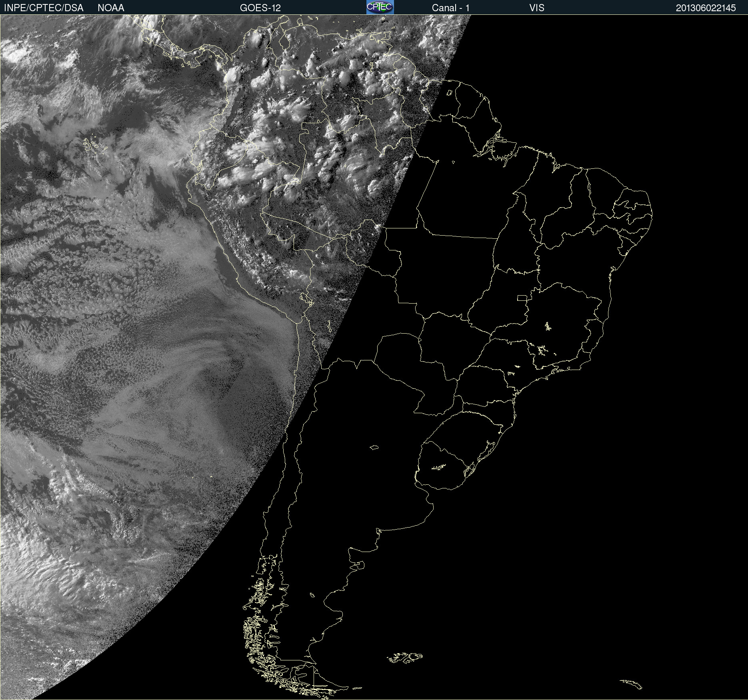Click the NOAA label in header
The height and width of the screenshot is (700, 748).
[x=111, y=8]
